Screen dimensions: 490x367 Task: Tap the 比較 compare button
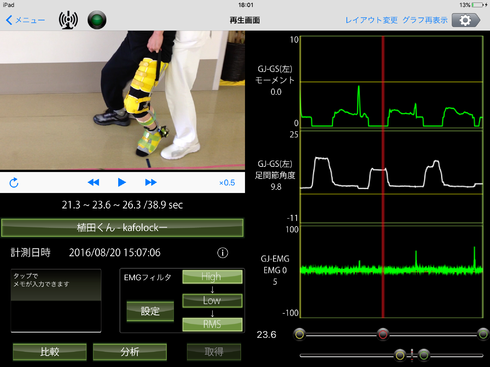pos(50,352)
